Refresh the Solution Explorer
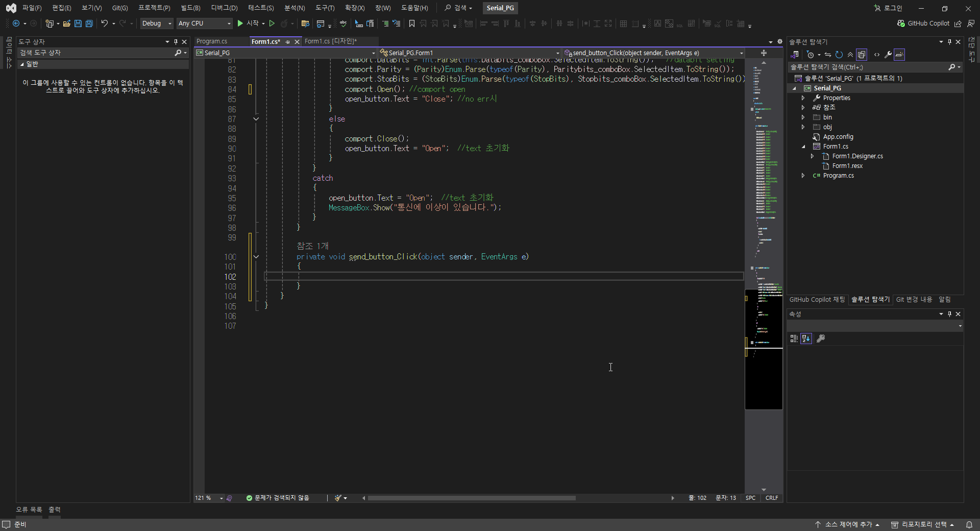 [839, 55]
